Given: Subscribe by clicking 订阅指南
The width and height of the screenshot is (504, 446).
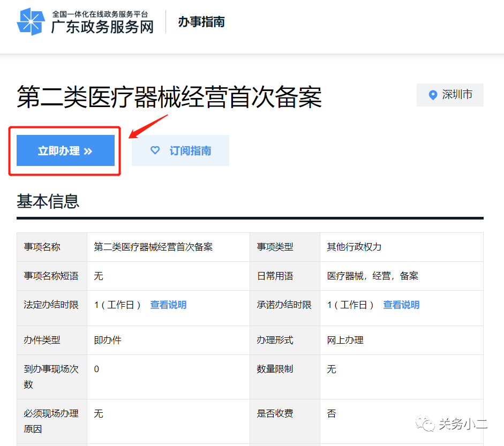Looking at the screenshot, I should coord(180,150).
